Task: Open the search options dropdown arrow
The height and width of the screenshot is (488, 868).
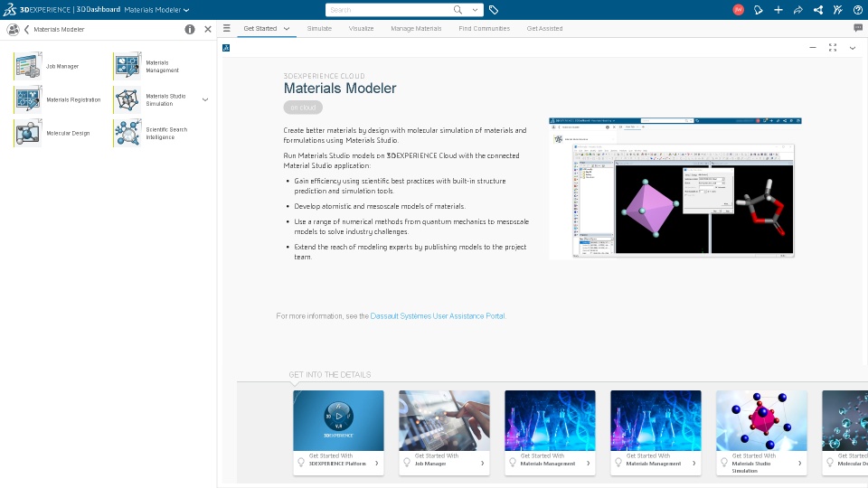Action: pos(475,9)
